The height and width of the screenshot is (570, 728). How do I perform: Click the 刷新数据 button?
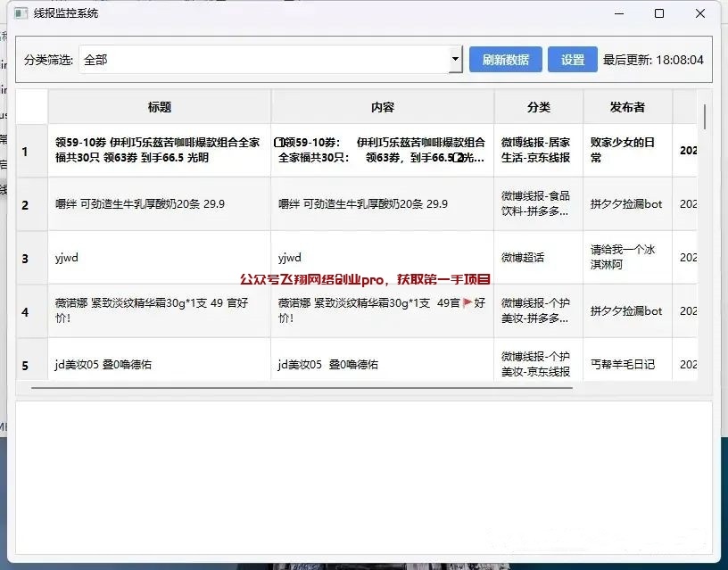(x=505, y=60)
